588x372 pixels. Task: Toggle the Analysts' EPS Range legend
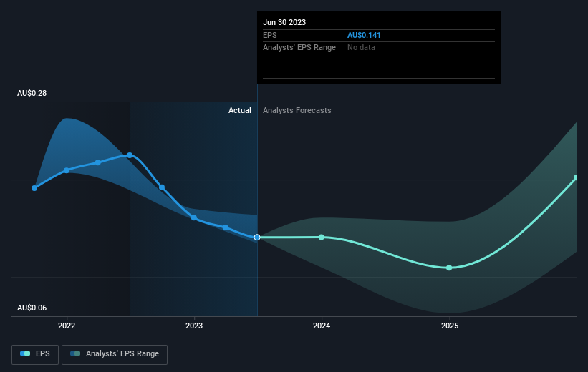[x=115, y=354]
